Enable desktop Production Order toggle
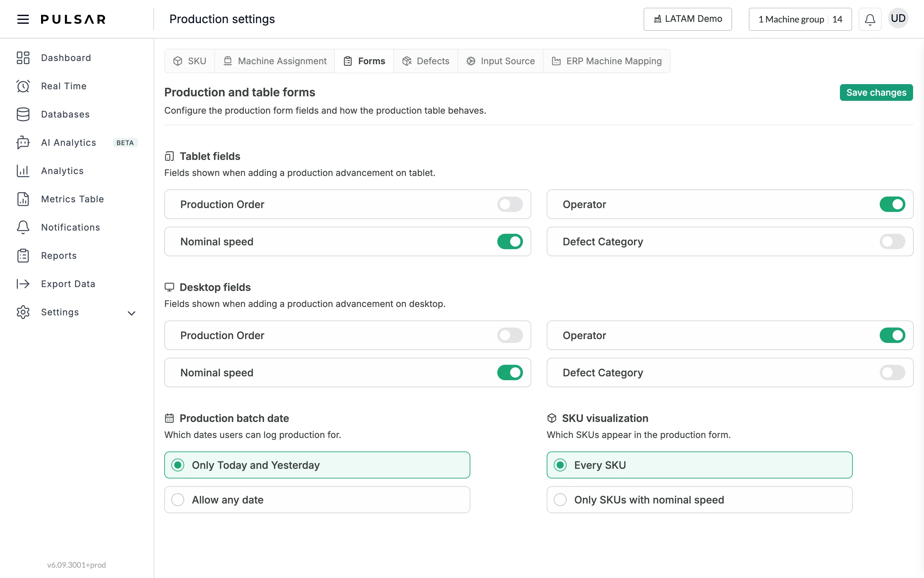Screen dimensions: 924x578 click(x=510, y=335)
